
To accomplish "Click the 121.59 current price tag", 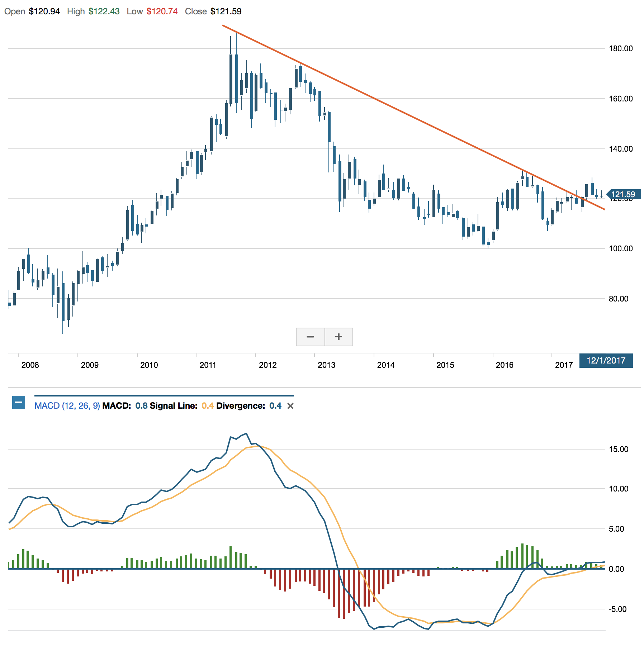I will 623,194.
